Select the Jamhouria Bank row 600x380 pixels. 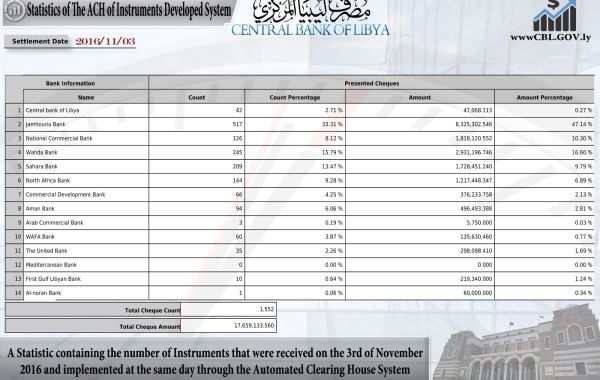pyautogui.click(x=300, y=124)
